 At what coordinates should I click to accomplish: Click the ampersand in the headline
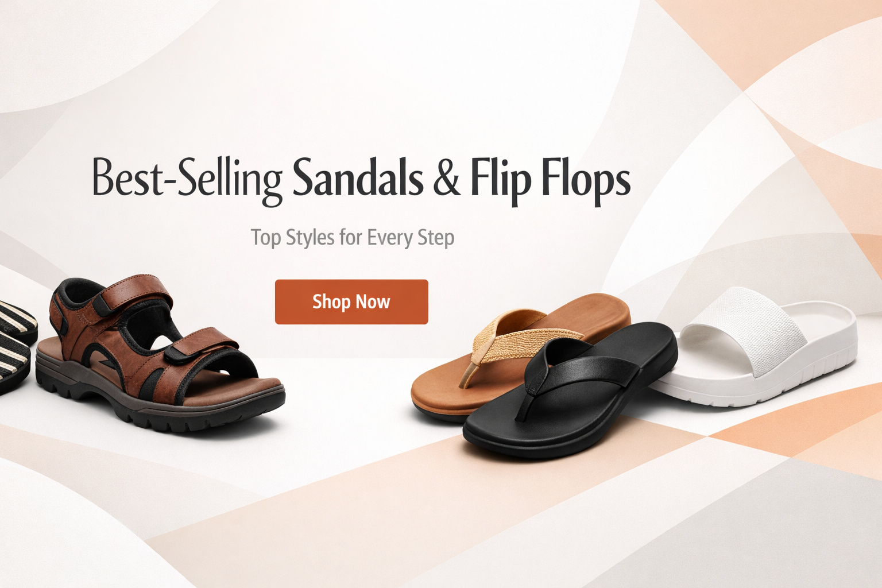(447, 178)
